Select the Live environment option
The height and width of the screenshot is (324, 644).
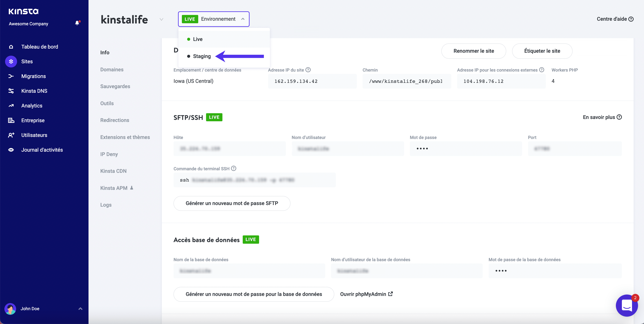click(198, 39)
